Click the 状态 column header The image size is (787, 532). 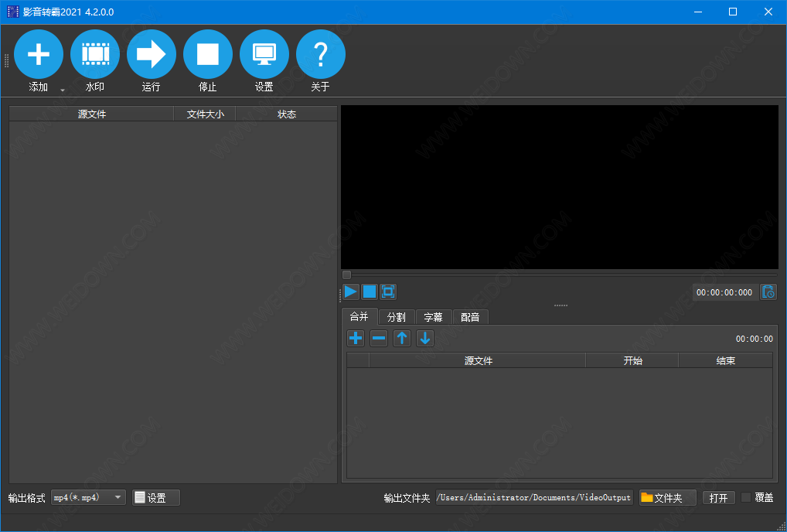pos(287,114)
